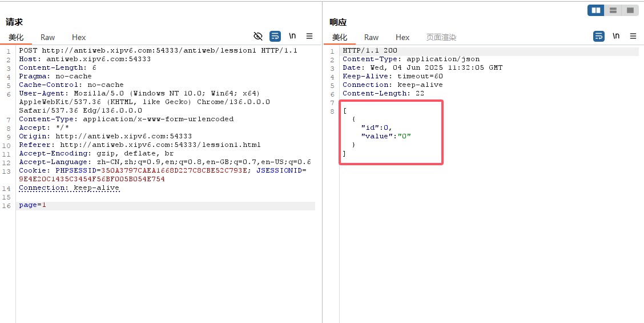Open the request panel hamburger options menu

[309, 36]
